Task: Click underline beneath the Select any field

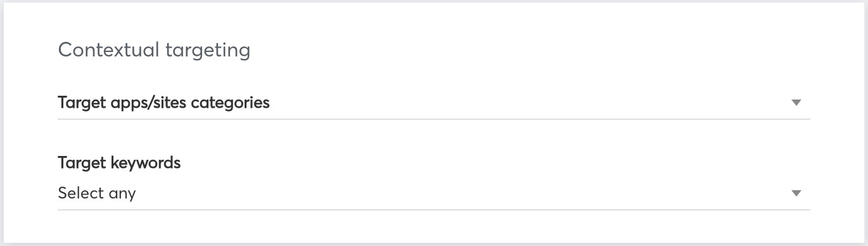Action: point(433,209)
